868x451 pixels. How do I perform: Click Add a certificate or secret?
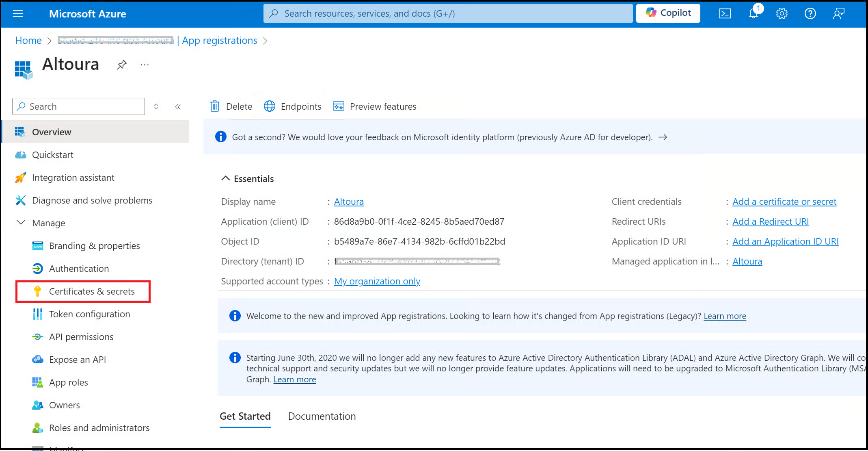coord(784,202)
